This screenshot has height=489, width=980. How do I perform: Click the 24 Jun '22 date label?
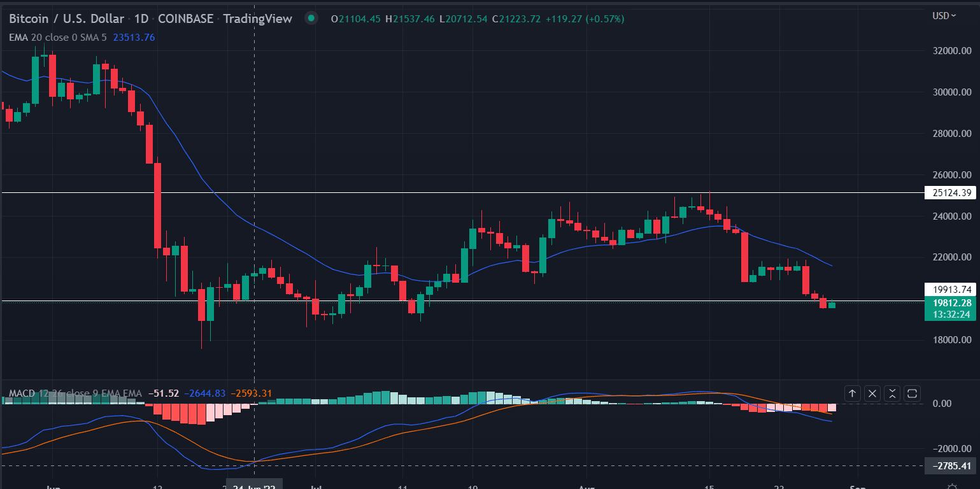[253, 485]
